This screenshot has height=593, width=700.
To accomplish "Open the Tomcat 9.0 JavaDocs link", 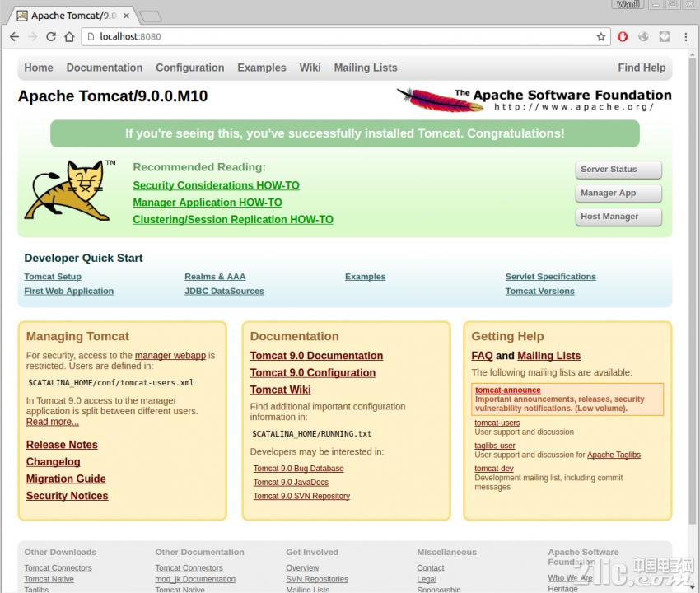I will pos(291,483).
